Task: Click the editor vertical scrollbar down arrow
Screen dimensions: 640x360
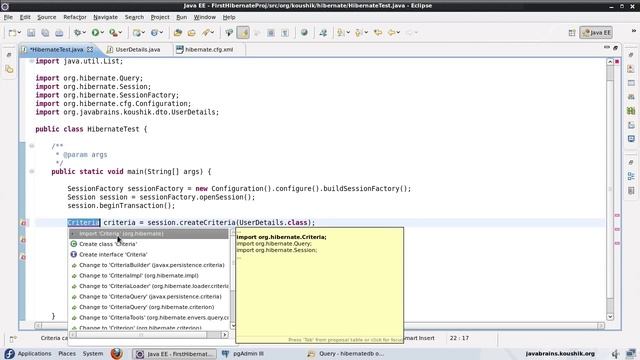Action: click(x=610, y=317)
